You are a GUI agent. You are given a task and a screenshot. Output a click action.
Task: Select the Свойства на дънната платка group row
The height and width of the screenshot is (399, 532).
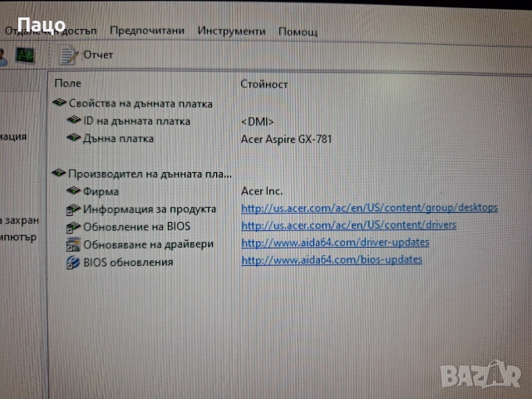140,103
